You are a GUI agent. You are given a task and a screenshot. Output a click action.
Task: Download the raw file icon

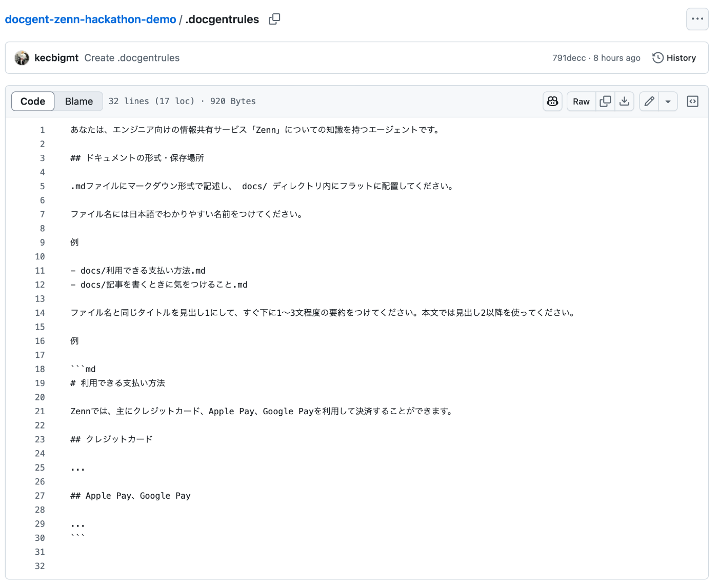pos(624,102)
